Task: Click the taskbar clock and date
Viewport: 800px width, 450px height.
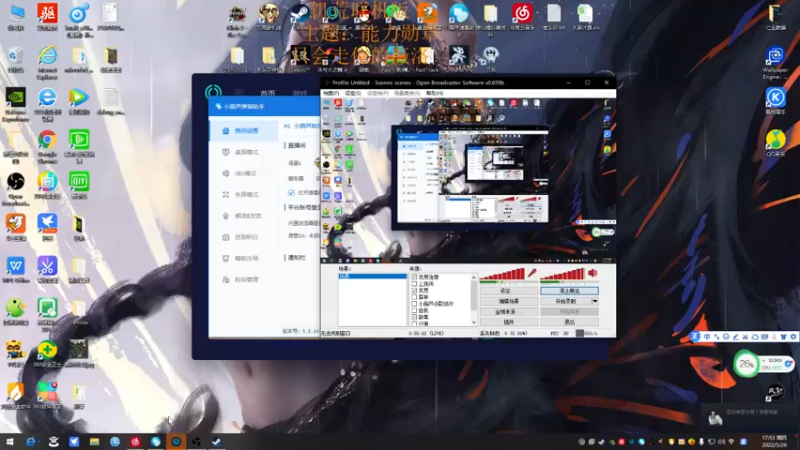Action: pos(774,441)
